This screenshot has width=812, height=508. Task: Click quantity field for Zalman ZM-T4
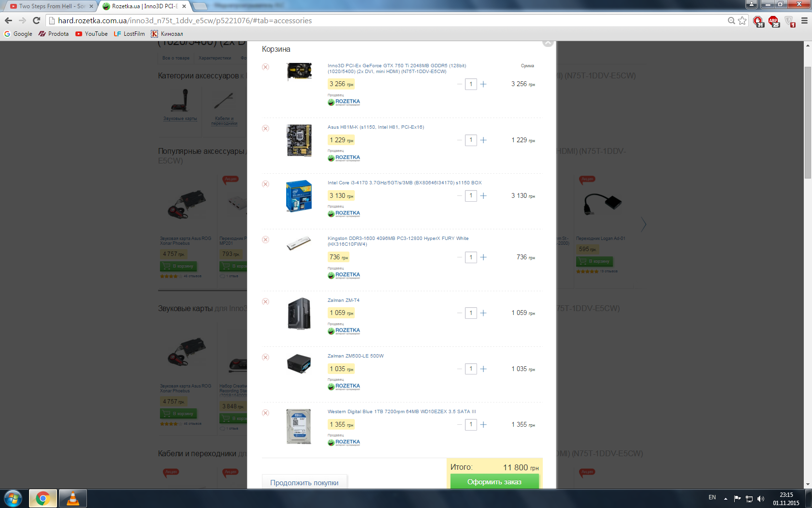[471, 313]
